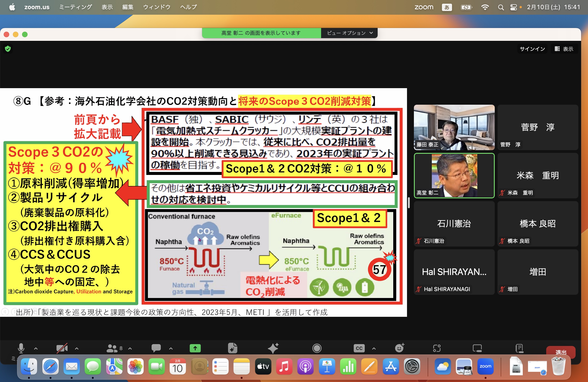
Task: Select 高堂 彰二 video thumbnail
Action: coord(454,175)
